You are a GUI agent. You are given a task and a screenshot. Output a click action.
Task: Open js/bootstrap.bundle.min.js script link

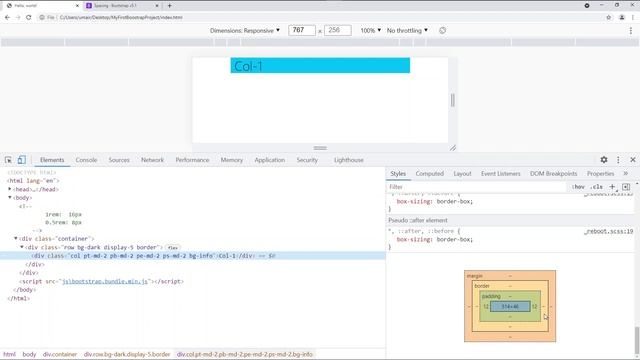click(x=105, y=281)
